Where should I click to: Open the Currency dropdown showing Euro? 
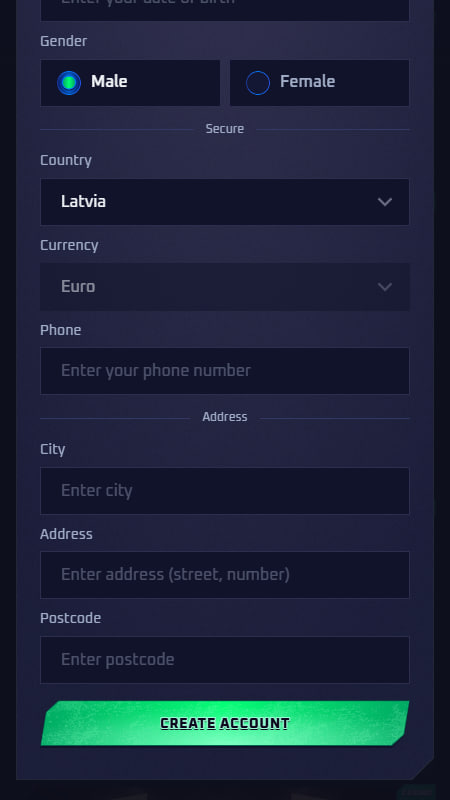click(225, 287)
